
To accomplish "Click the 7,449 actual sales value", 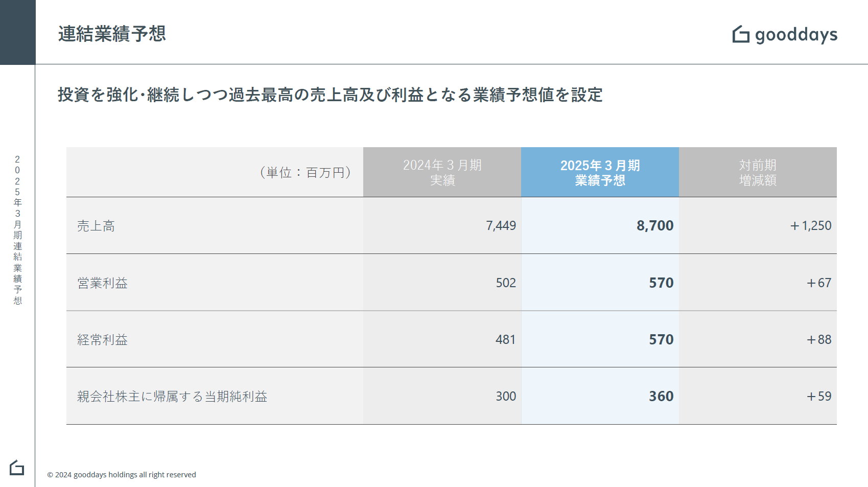I will pos(501,226).
